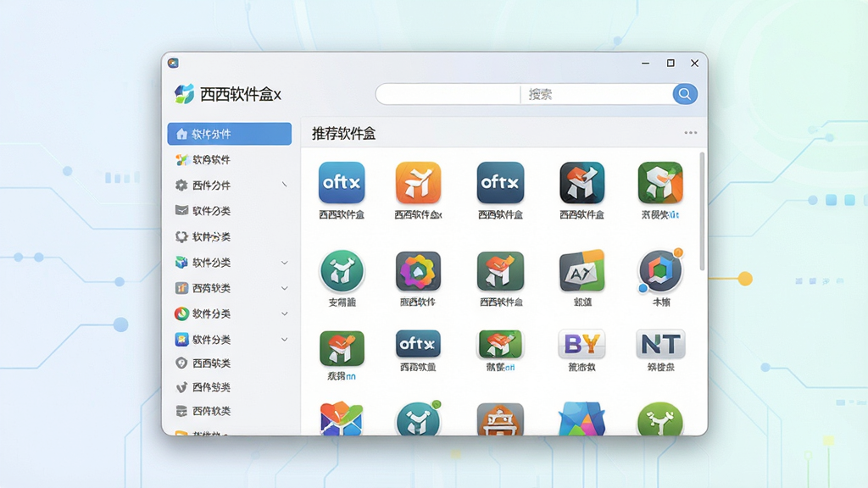Open the colorful flower gear app icon
This screenshot has height=488, width=868.
click(x=418, y=271)
